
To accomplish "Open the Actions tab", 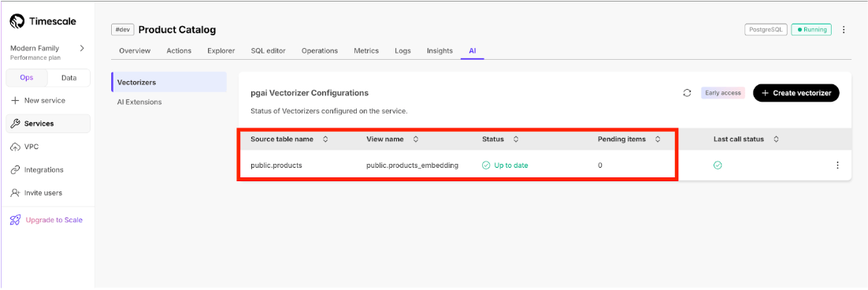I will 179,51.
